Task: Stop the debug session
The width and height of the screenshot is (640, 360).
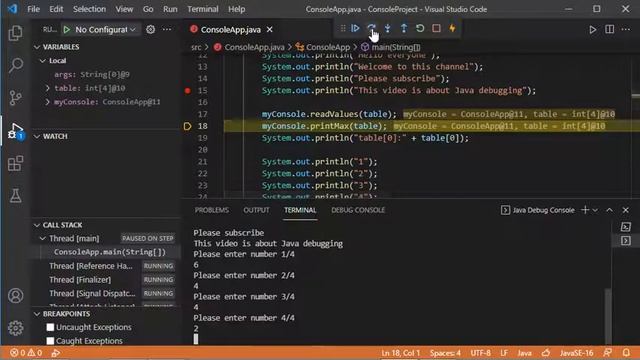Action: 436,28
